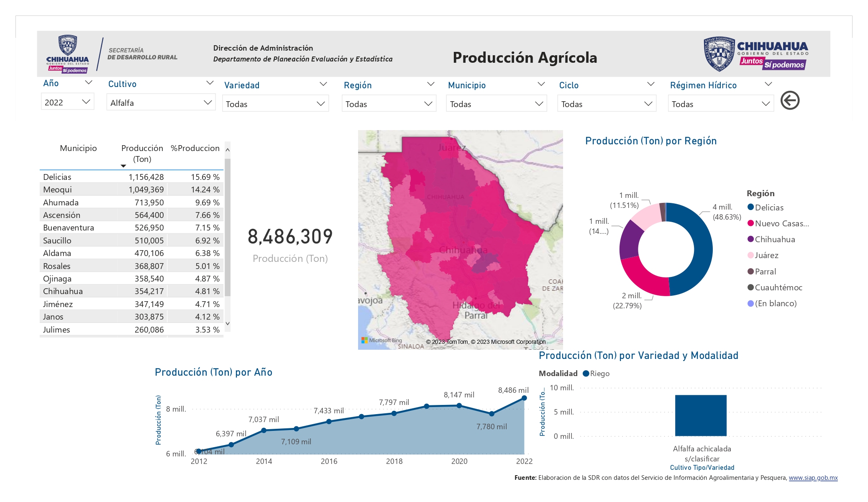Image resolution: width=868 pixels, height=502 pixels.
Task: Expand the Régimen Hídrico slicer header chevron
Action: tap(768, 84)
